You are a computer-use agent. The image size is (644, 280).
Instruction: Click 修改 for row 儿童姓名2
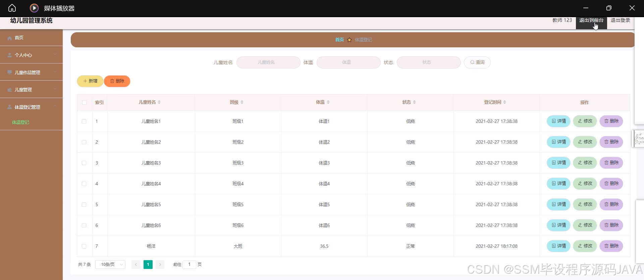585,142
